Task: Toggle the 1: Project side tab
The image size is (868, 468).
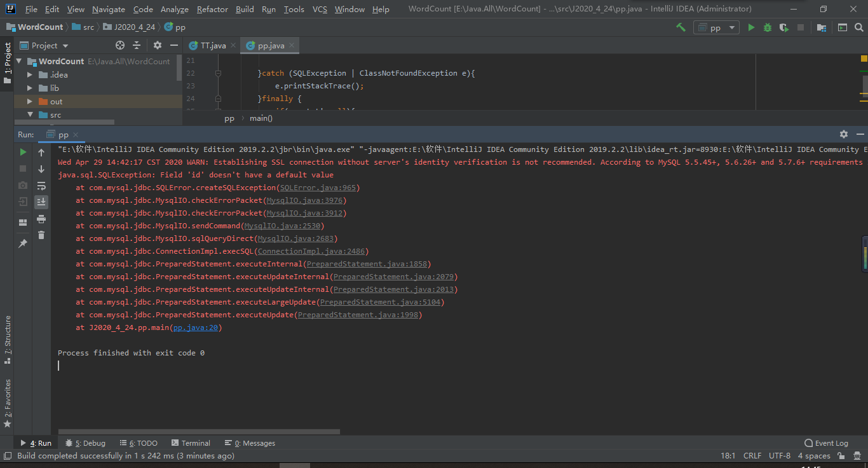Action: point(8,64)
